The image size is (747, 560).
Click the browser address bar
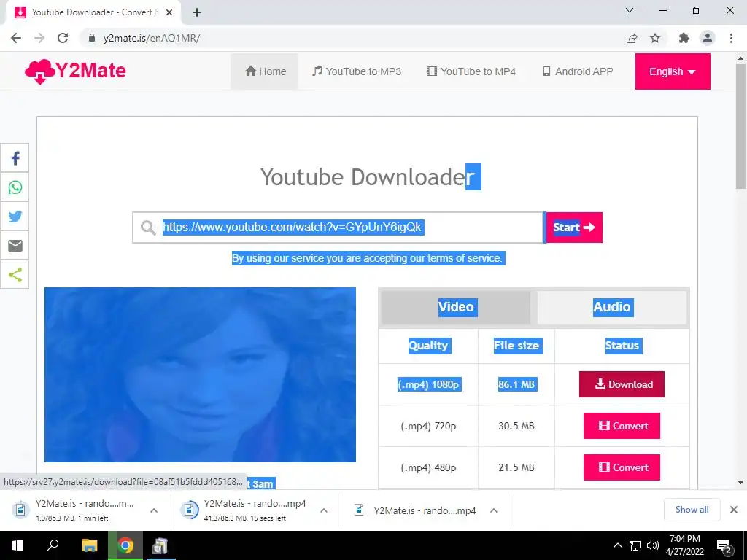[x=352, y=38]
